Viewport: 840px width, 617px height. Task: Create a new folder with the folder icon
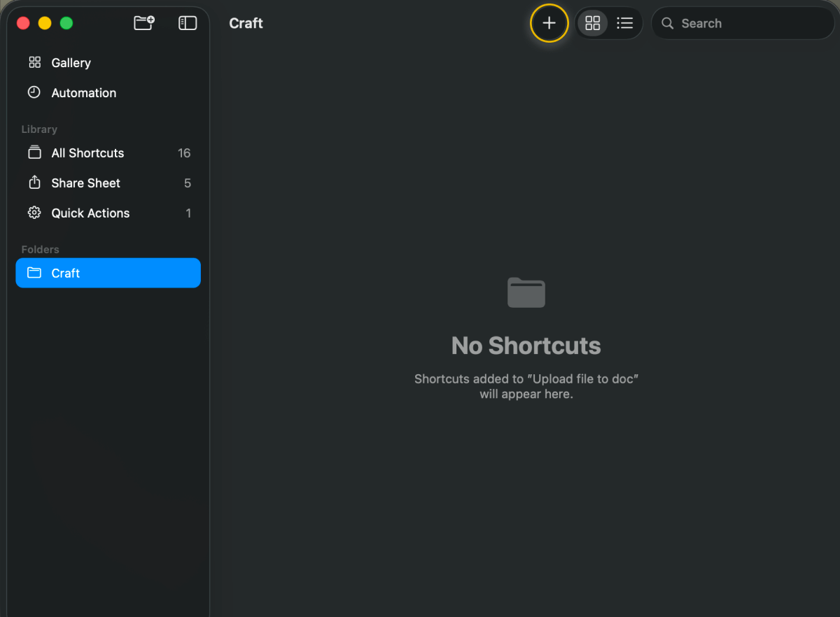(143, 22)
